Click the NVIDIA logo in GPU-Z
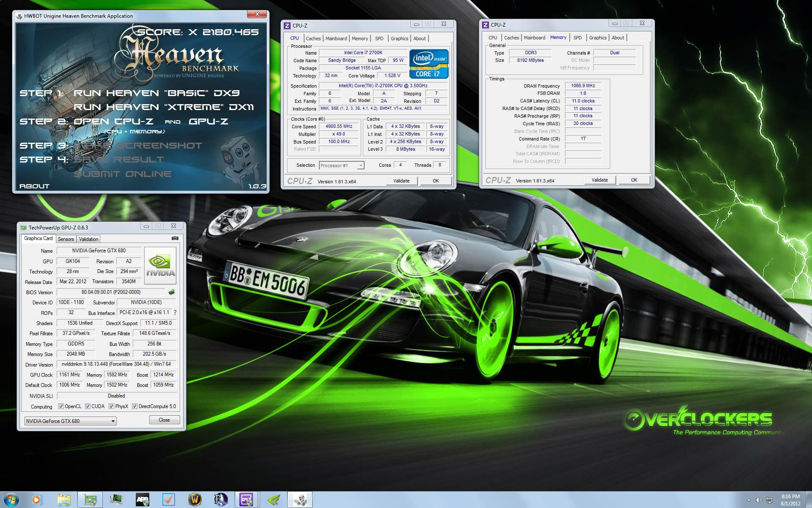This screenshot has height=508, width=812. pos(160,265)
